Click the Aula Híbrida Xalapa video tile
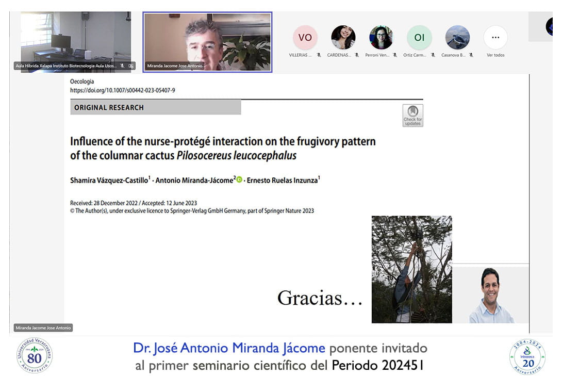This screenshot has height=392, width=562. point(76,39)
